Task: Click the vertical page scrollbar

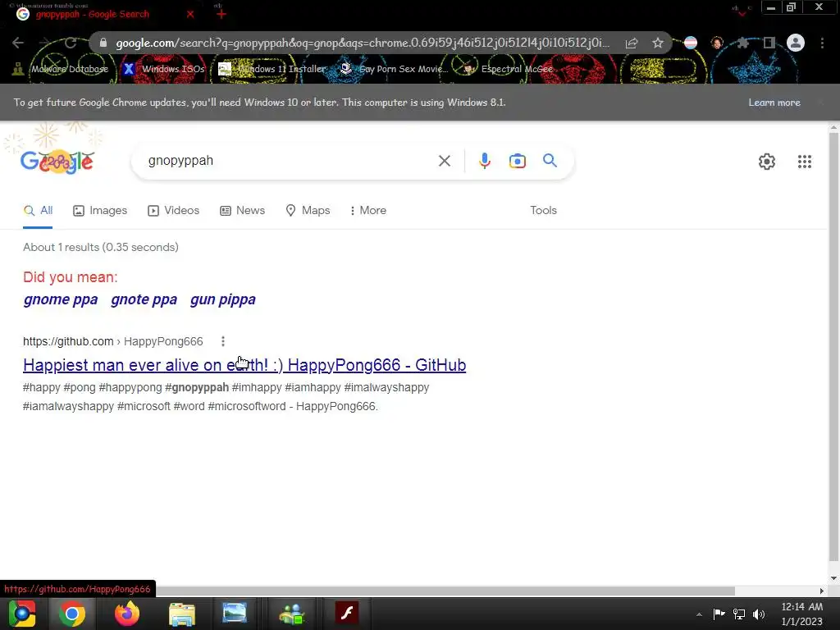Action: (x=833, y=348)
